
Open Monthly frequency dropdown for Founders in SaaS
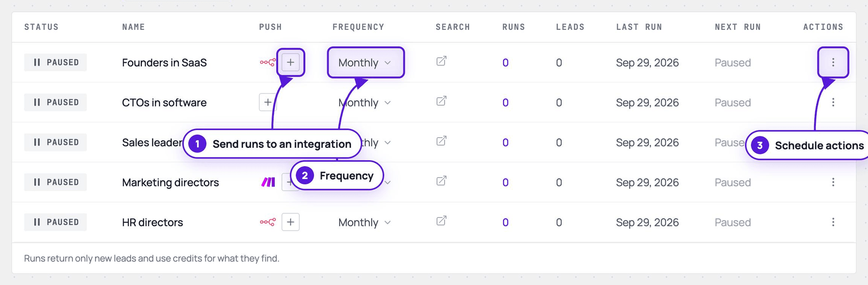pyautogui.click(x=365, y=63)
